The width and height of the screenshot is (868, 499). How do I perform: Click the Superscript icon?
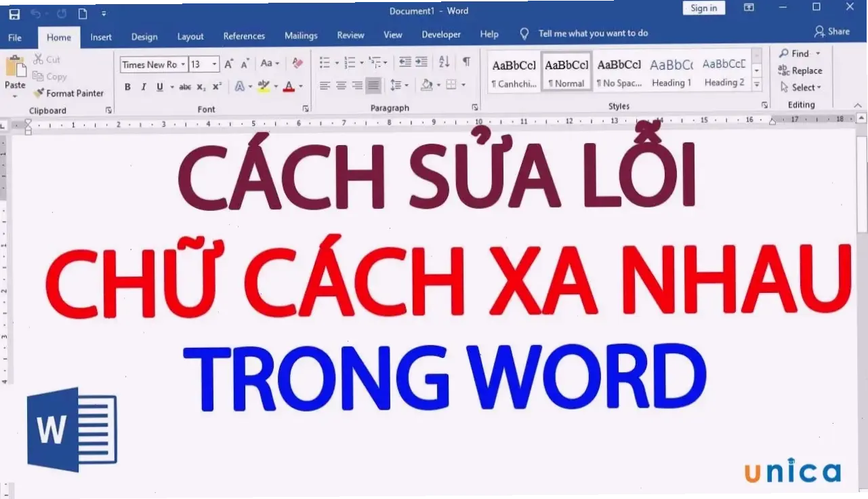(x=216, y=87)
